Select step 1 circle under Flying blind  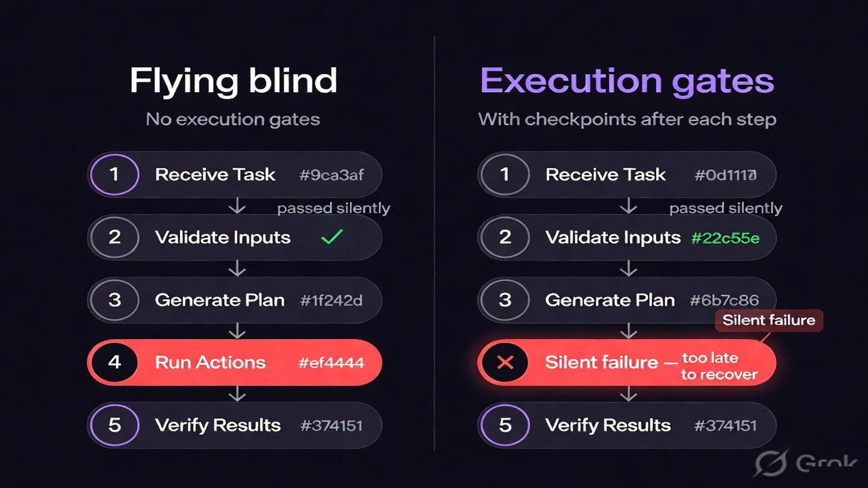(x=114, y=174)
